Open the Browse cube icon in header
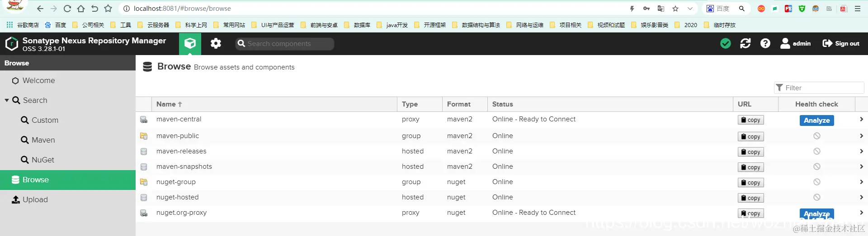This screenshot has height=236, width=868. [190, 43]
